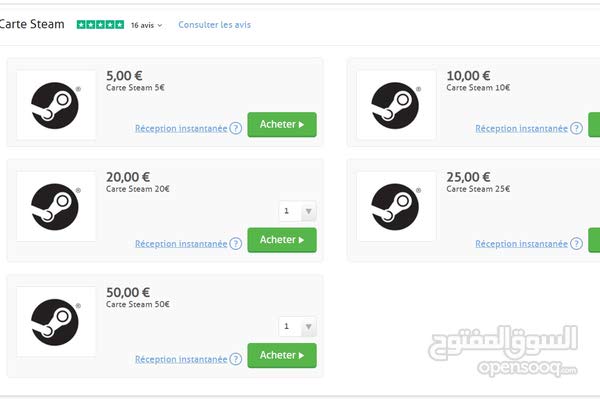Open quantity dropdown for Carte Steam 50€

298,327
